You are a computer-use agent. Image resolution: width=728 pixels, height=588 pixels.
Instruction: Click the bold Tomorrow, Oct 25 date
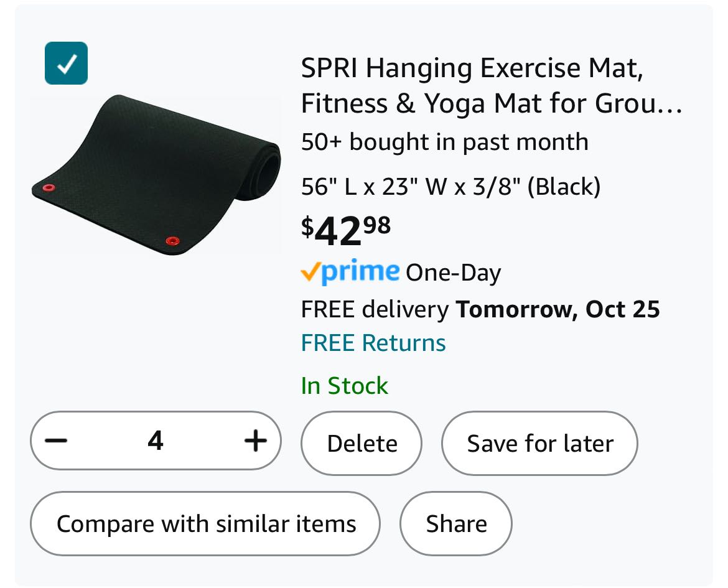pyautogui.click(x=558, y=309)
